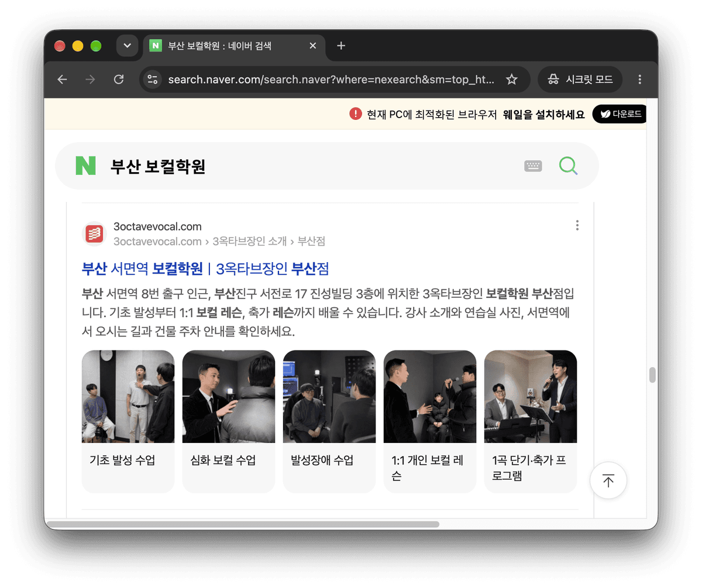Bookmark this page with the star icon
The image size is (702, 588).
point(512,79)
